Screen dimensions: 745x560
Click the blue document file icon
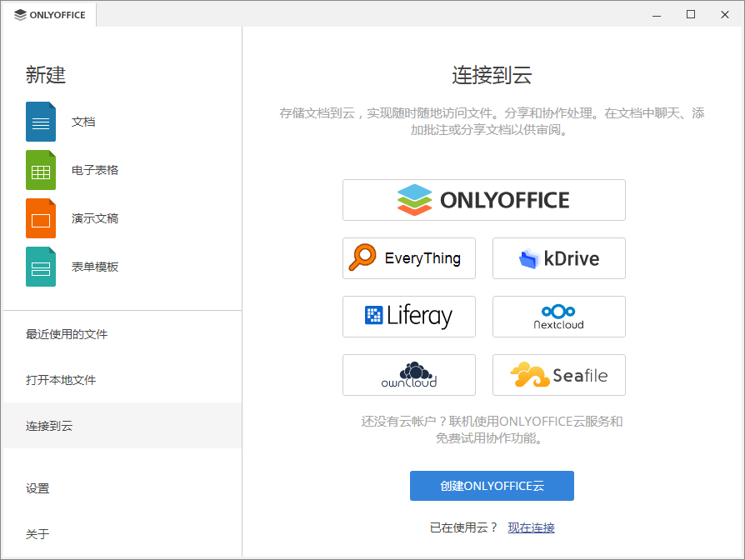tap(41, 122)
